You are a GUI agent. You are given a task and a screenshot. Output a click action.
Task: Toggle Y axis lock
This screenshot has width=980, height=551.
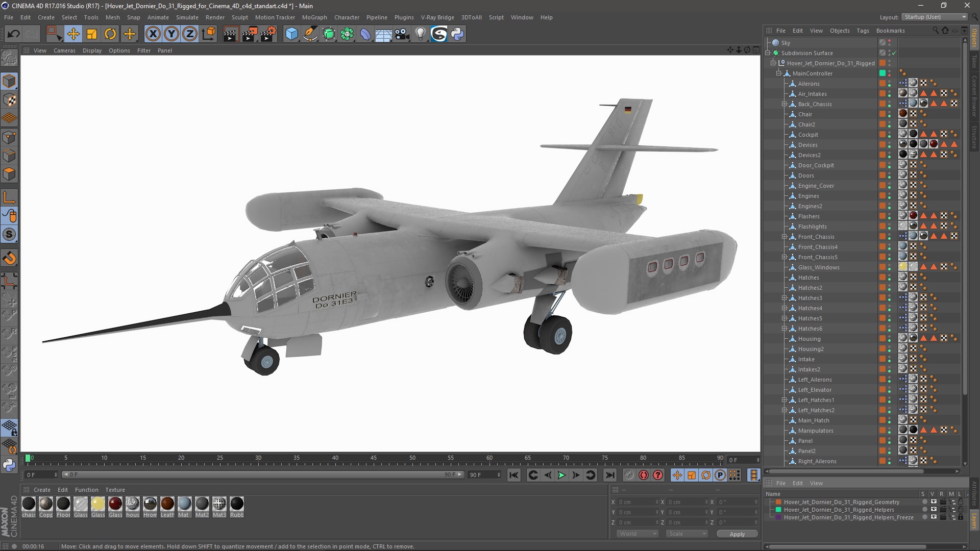[171, 34]
